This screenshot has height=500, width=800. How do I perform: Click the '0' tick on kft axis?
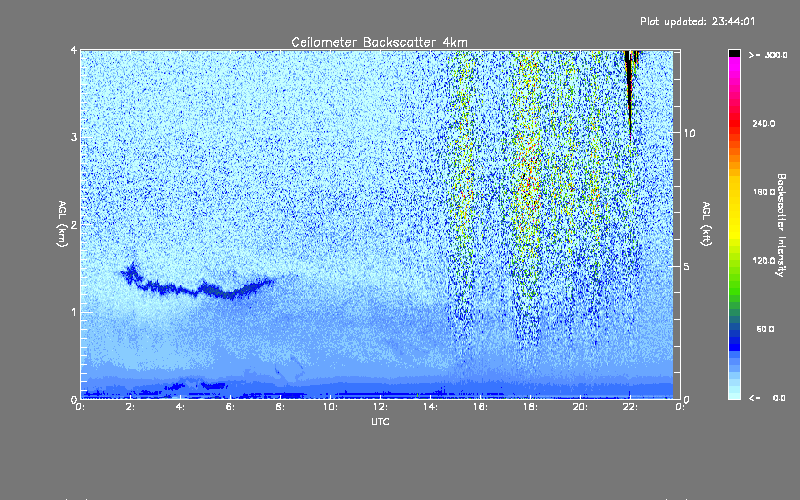coord(686,399)
